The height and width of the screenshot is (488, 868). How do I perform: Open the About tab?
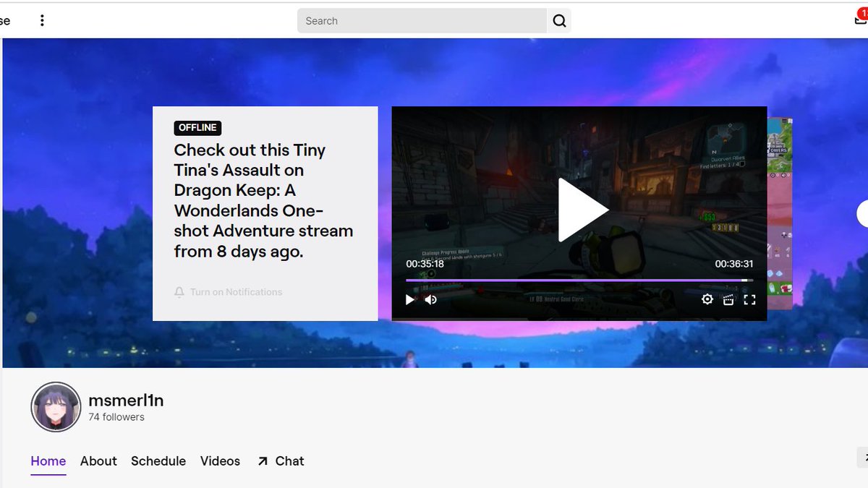(98, 461)
